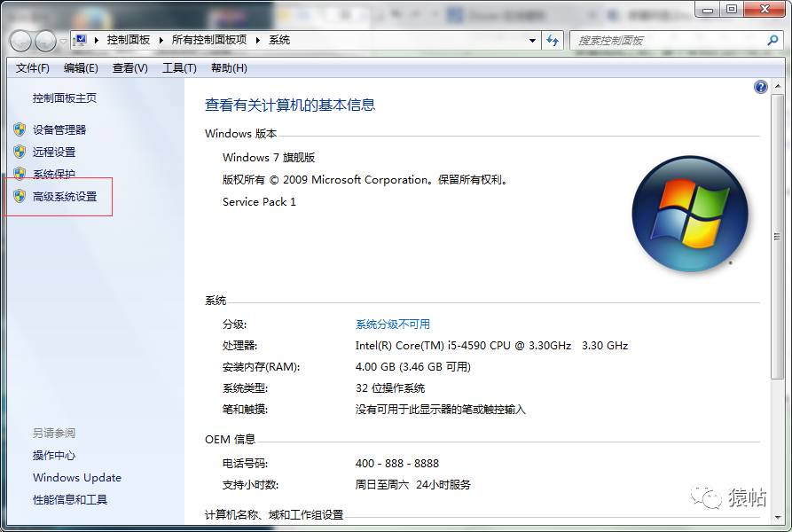Screen dimensions: 792x532
Task: Click the Back navigation arrow button
Action: point(20,41)
